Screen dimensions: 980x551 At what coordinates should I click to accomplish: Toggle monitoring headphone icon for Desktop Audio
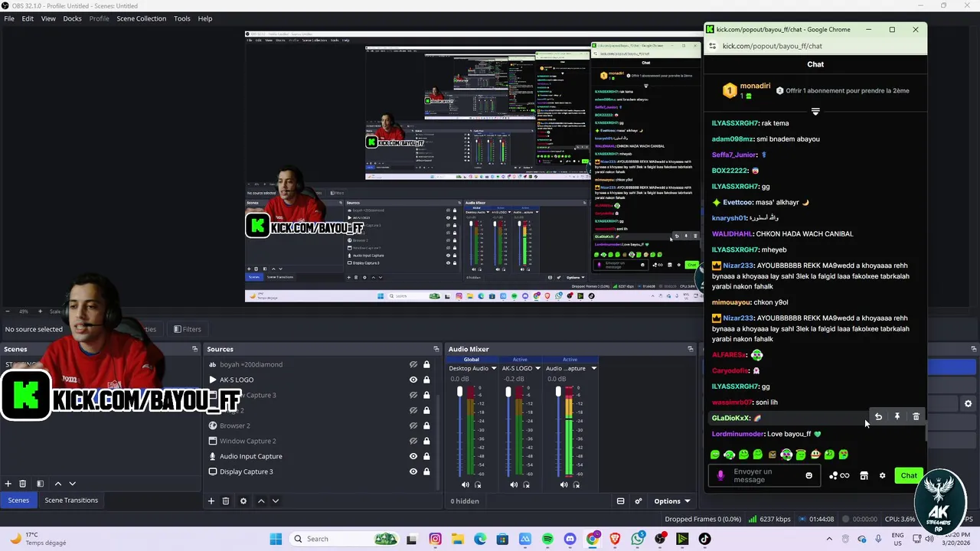coord(479,484)
